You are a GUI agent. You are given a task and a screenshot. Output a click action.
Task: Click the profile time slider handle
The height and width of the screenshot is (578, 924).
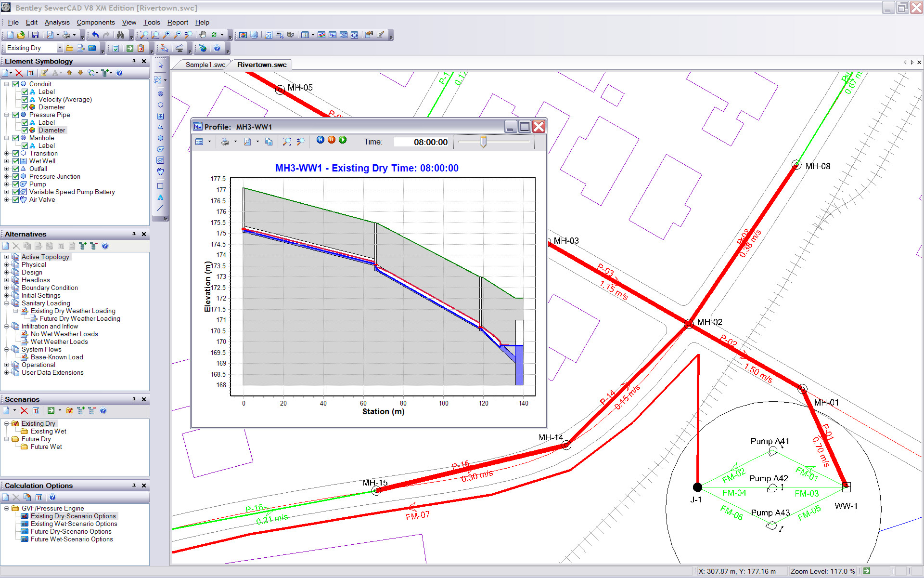(484, 142)
